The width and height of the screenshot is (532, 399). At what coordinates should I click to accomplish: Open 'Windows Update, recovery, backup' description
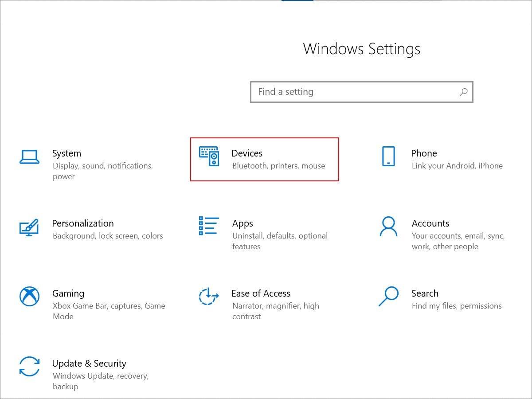pos(101,381)
